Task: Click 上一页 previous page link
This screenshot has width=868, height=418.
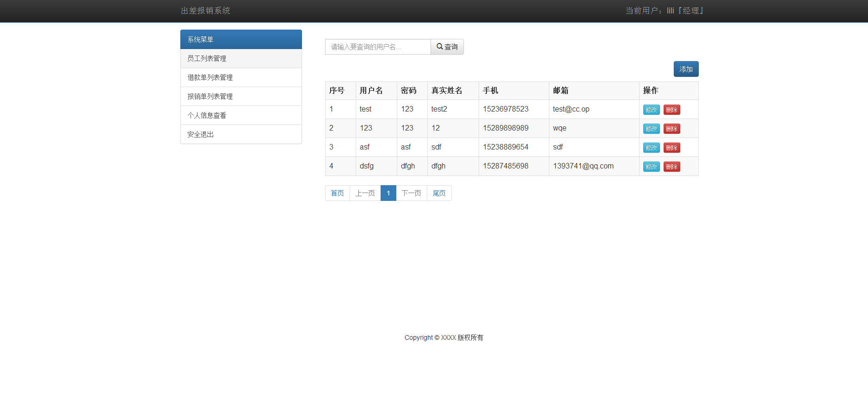Action: click(365, 193)
